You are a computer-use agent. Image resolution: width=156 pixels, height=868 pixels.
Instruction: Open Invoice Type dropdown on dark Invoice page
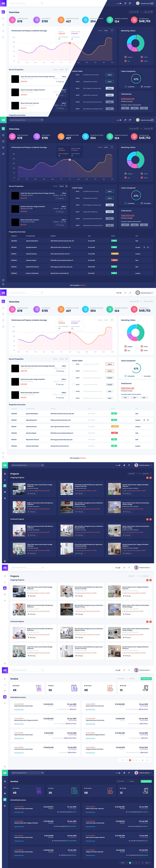pos(122,781)
